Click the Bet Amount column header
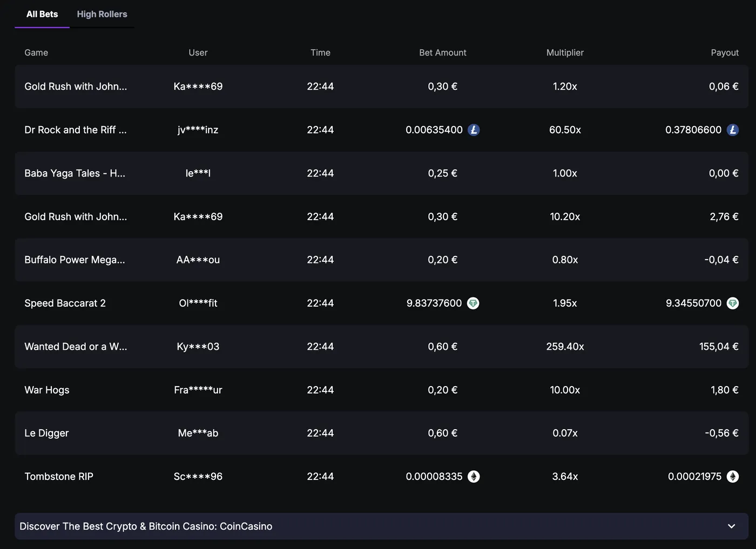Image resolution: width=756 pixels, height=549 pixels. coord(443,52)
